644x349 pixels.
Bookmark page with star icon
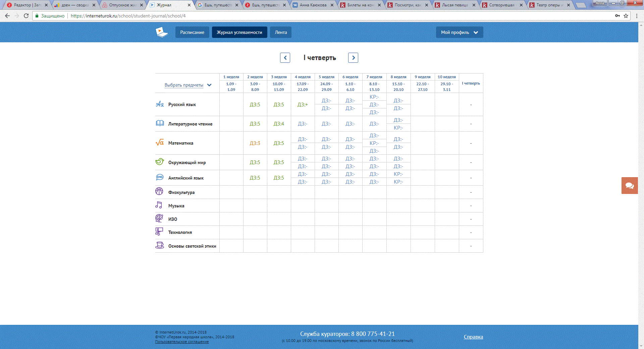click(x=626, y=16)
